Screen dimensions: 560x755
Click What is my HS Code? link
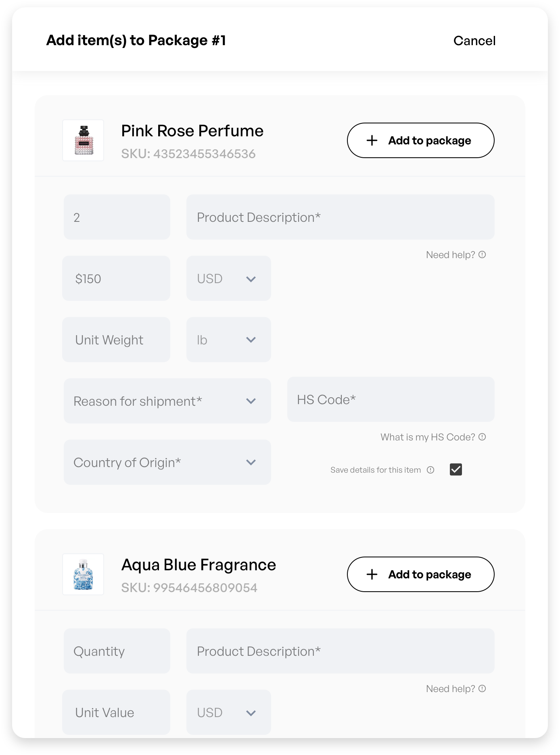click(x=428, y=437)
